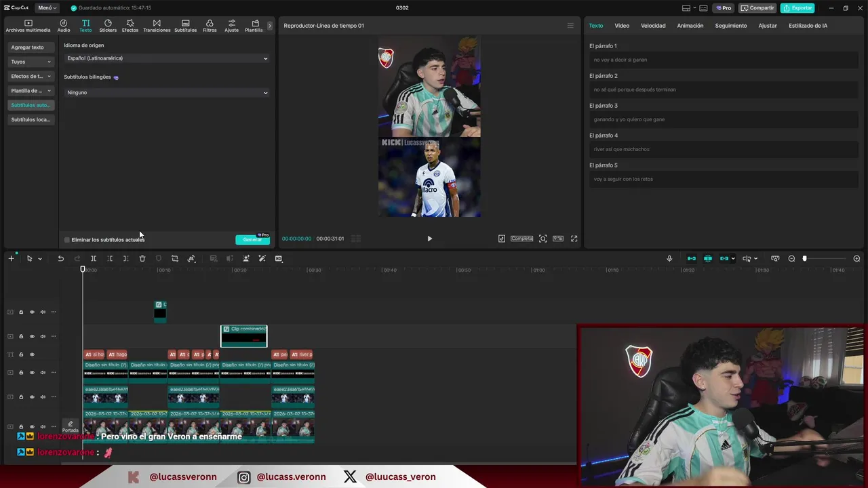
Task: Switch to the Seguimiento tab
Action: 731,26
